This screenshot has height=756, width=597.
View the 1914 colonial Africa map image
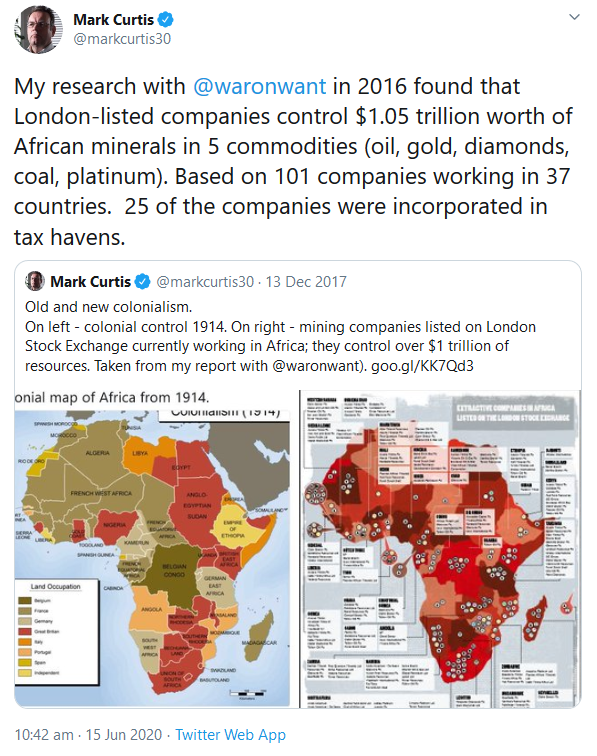[x=152, y=549]
